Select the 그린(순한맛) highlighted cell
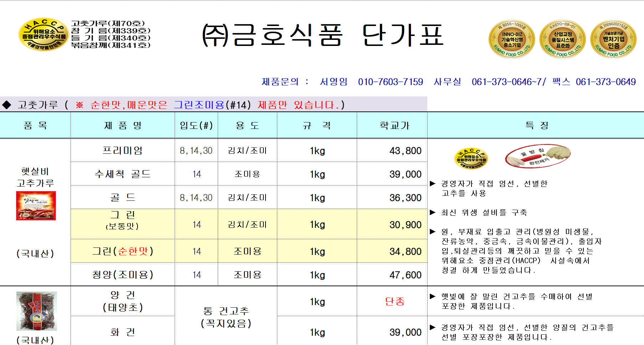Viewport: 644px width, 345px height. 123,251
